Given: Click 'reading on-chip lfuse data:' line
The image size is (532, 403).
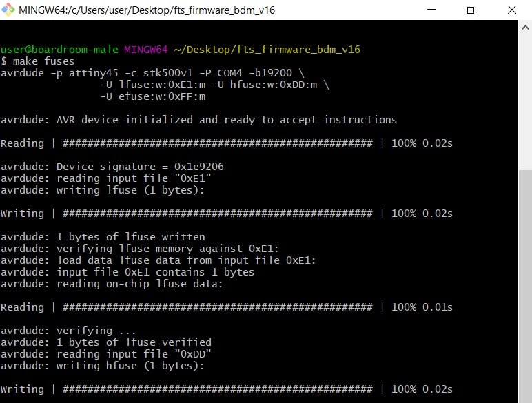Looking at the screenshot, I should point(112,284).
